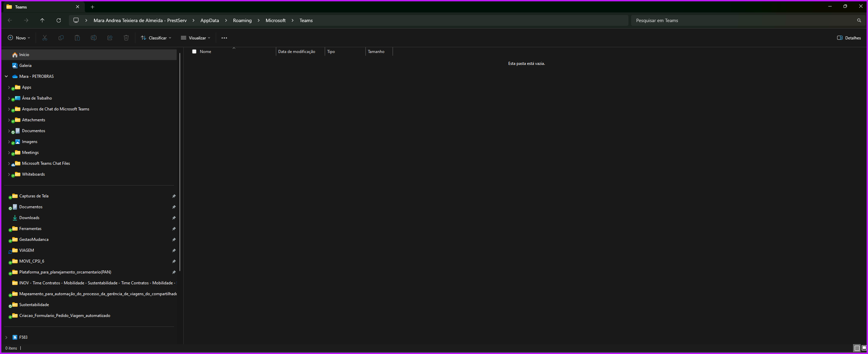The image size is (868, 354).
Task: Unpin Downloads via its pin icon
Action: [x=174, y=218]
